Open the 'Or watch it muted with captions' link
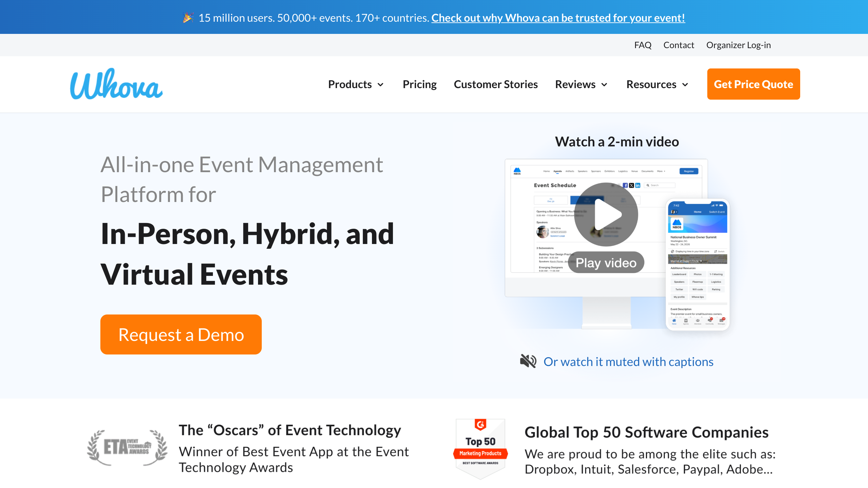 pos(628,362)
